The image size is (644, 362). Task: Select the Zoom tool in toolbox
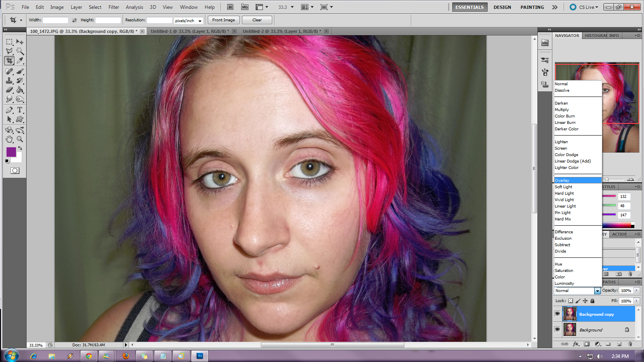tap(20, 139)
